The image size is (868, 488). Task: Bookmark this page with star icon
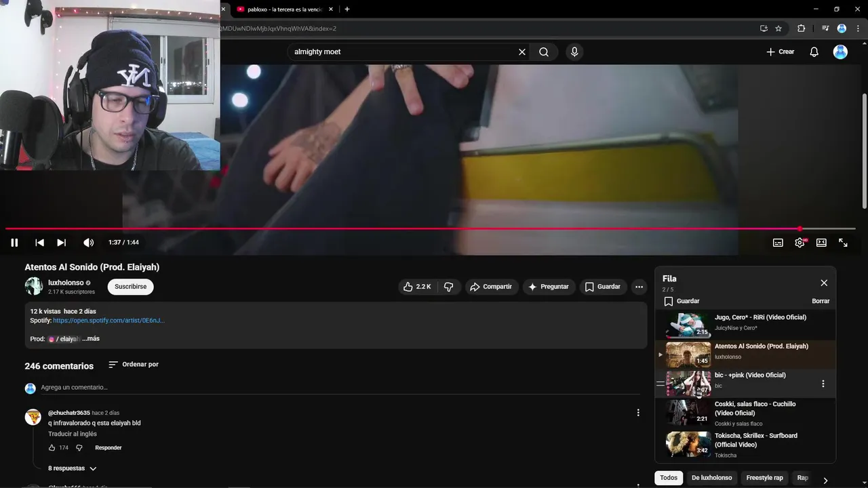[778, 28]
